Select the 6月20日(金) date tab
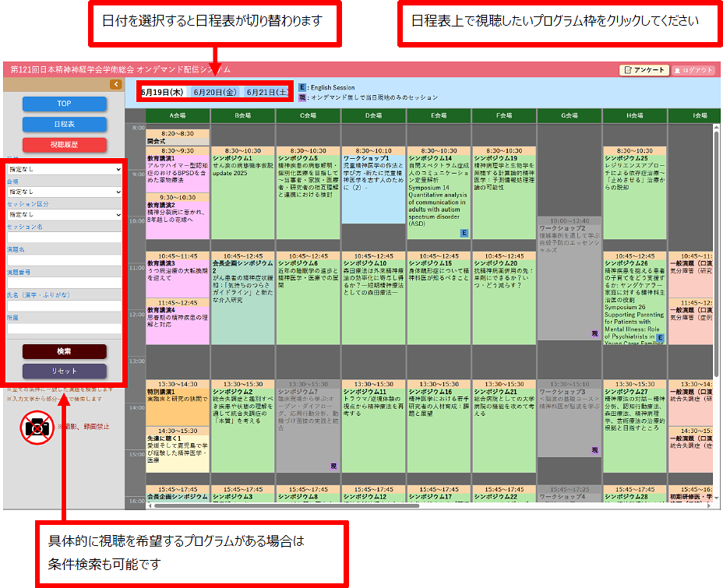 point(215,92)
